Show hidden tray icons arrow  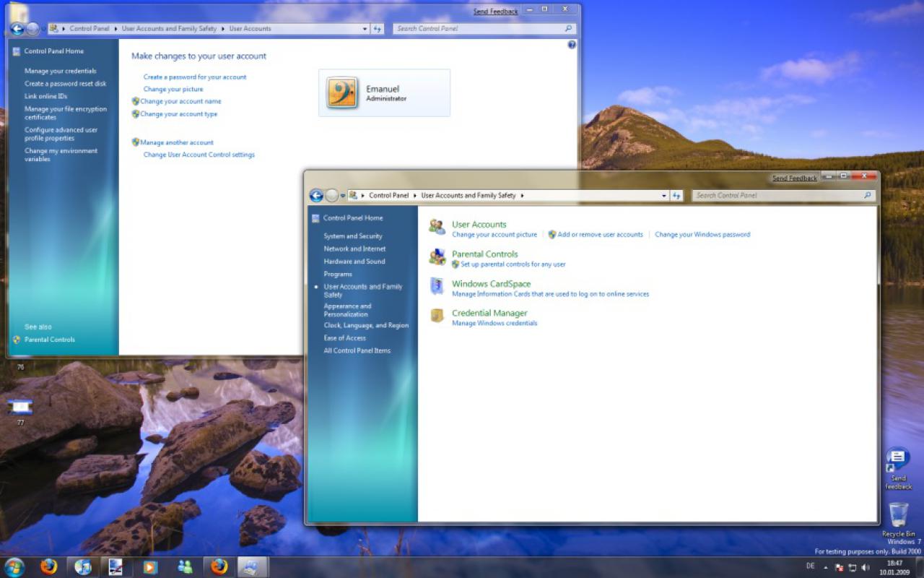pyautogui.click(x=826, y=568)
